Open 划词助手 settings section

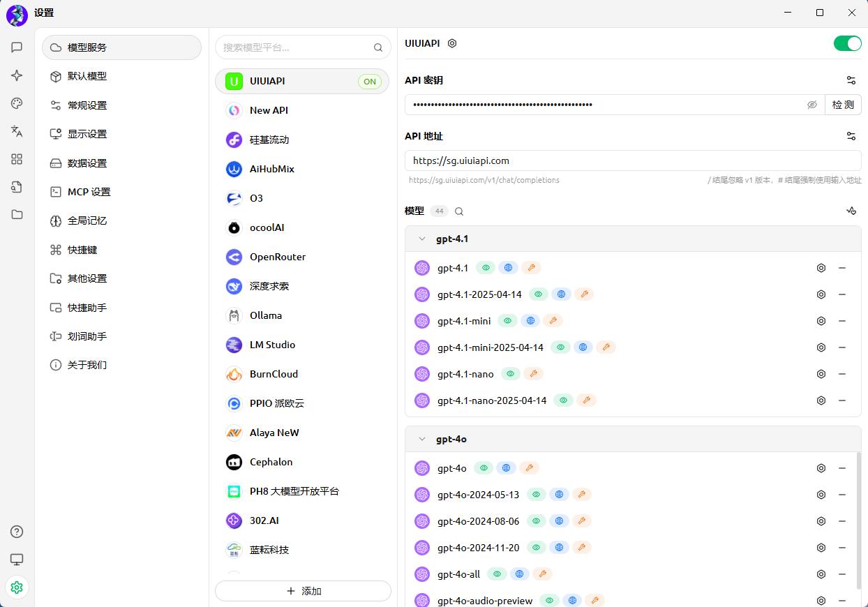tap(121, 336)
